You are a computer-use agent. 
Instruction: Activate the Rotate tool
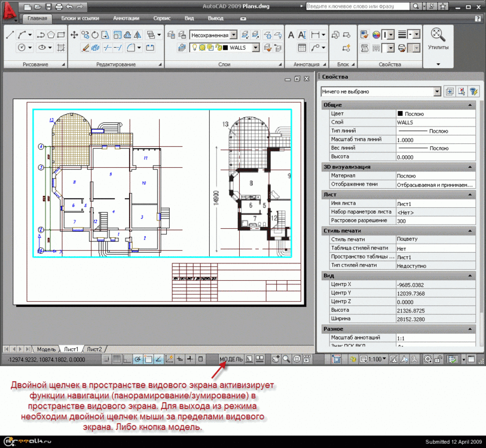point(95,35)
